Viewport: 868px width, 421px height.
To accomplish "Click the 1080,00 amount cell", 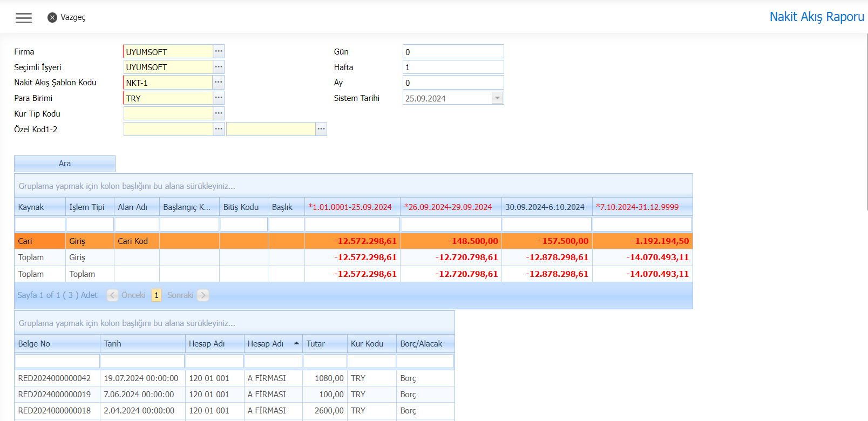I will [x=325, y=378].
